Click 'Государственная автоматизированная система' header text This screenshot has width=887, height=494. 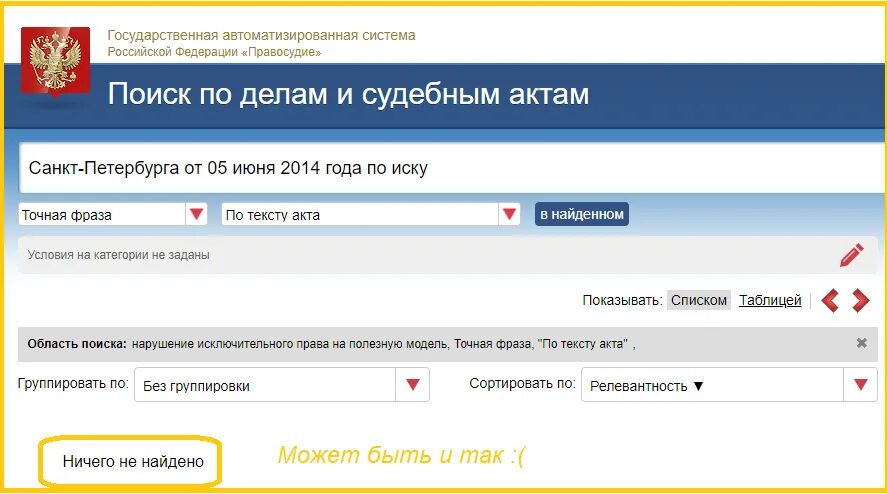click(x=261, y=35)
